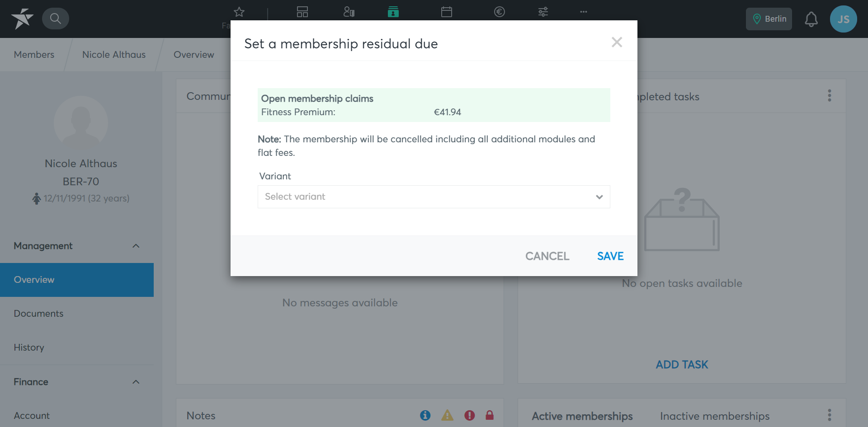This screenshot has width=868, height=427.
Task: Click the yellow warning notes icon
Action: coord(448,415)
